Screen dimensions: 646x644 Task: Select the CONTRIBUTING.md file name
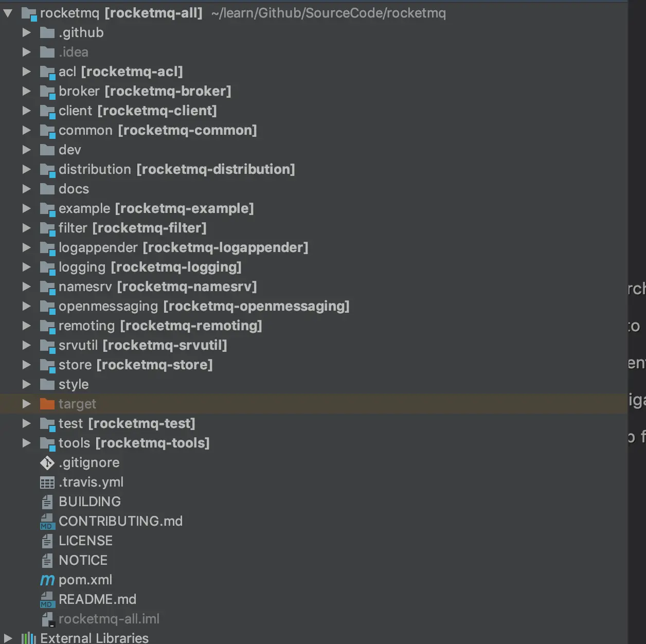coord(121,521)
